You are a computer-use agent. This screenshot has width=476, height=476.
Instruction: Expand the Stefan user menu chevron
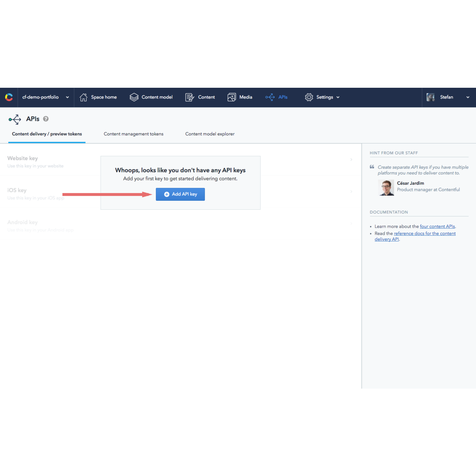pyautogui.click(x=468, y=97)
